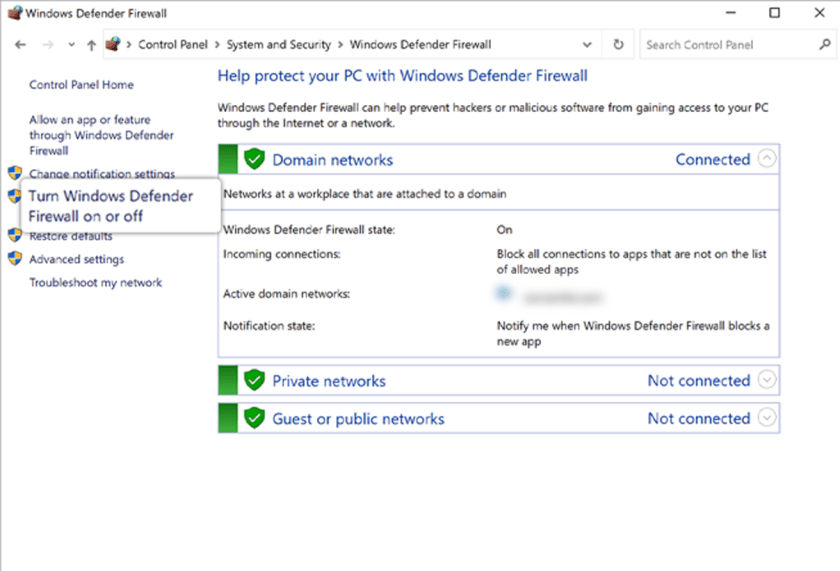Open Allow an app or feature link
Image resolution: width=840 pixels, height=571 pixels.
101,135
